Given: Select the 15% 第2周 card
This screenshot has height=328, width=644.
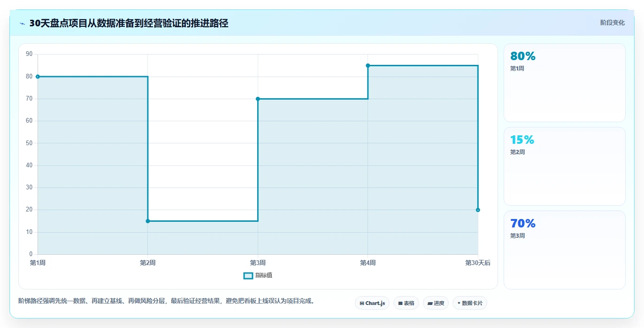Looking at the screenshot, I should [x=564, y=166].
